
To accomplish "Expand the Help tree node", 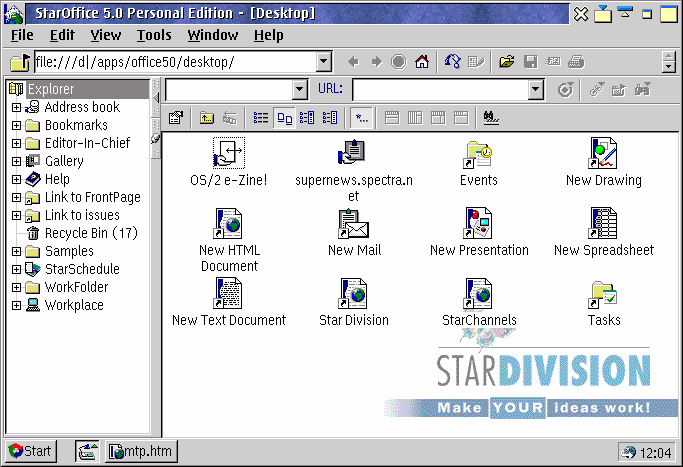I will 16,179.
